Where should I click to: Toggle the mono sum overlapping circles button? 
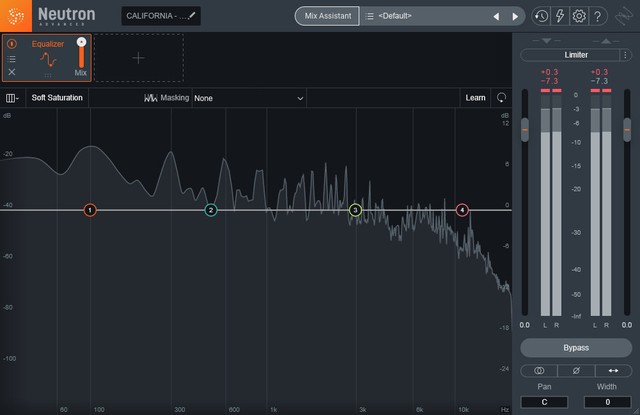pos(539,371)
